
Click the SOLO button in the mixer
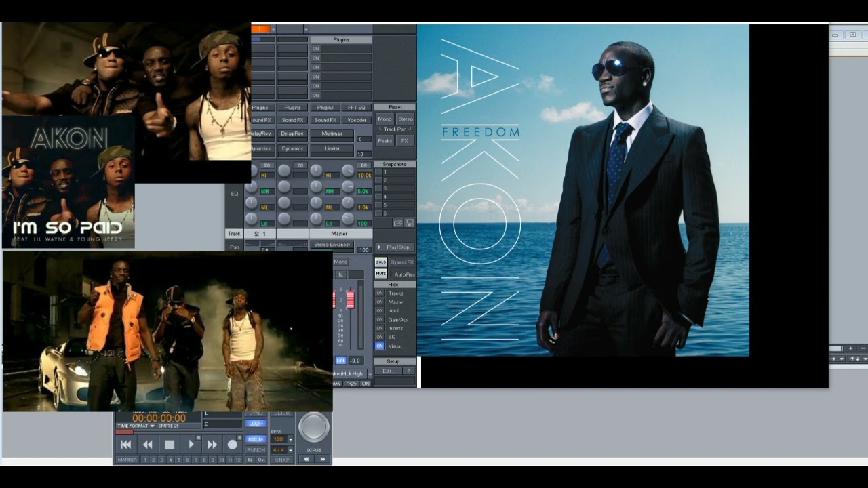[381, 262]
